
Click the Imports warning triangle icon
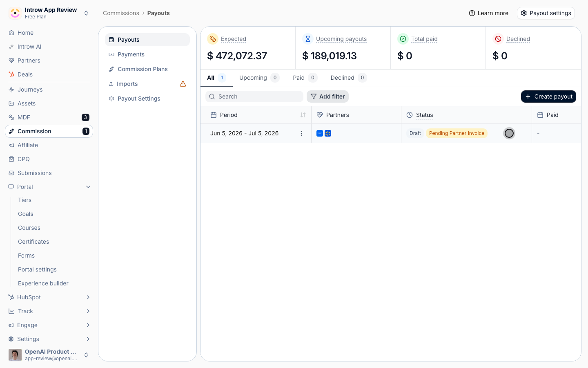pos(183,84)
